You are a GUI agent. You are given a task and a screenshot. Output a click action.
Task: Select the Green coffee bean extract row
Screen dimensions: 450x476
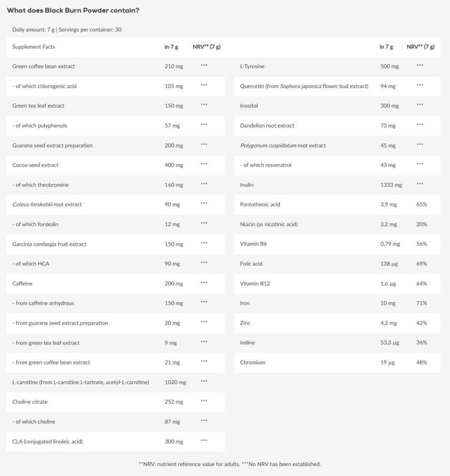click(x=116, y=67)
